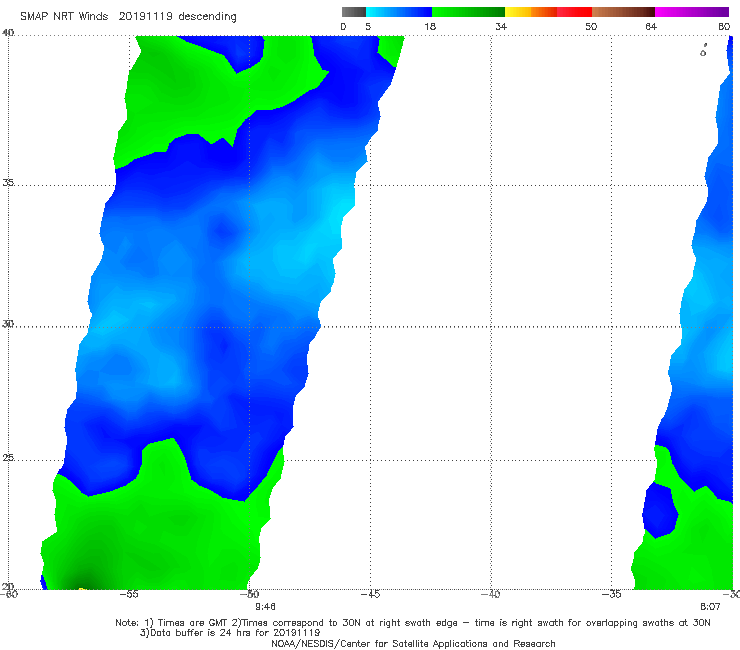This screenshot has height=650, width=740.
Task: Select the brown 50–64 color bar segment
Action: (623, 12)
